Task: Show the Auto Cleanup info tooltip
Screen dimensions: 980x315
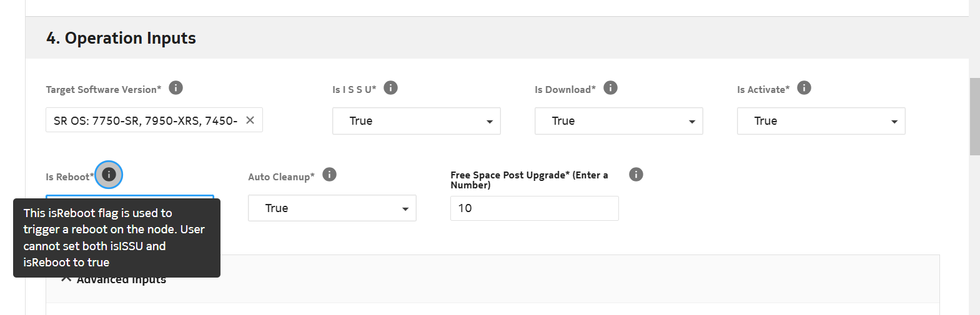Action: (330, 175)
